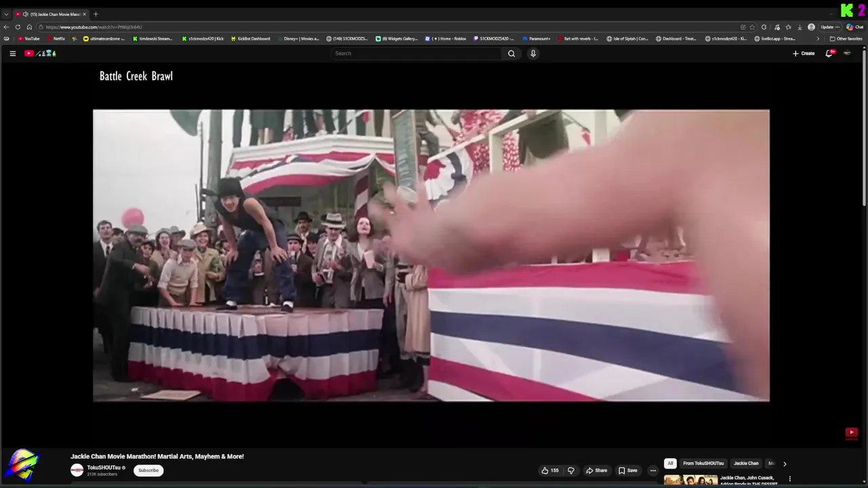Open more actions ellipsis below video
868x488 pixels.
click(653, 470)
